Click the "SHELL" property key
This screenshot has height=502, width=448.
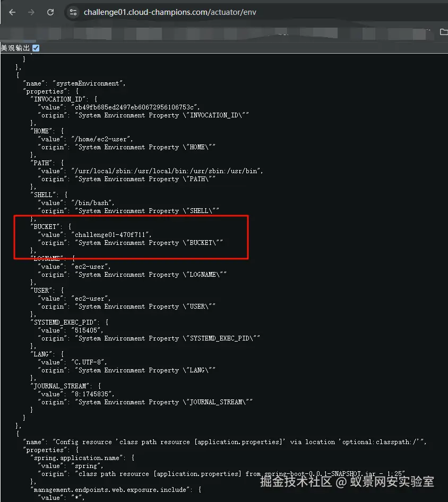pyautogui.click(x=45, y=194)
